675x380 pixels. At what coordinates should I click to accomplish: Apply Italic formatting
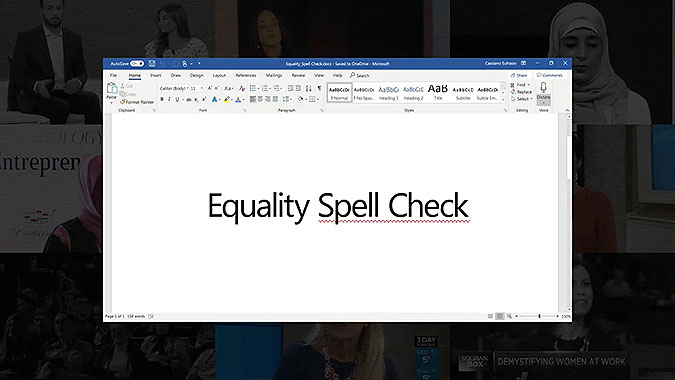coord(169,99)
